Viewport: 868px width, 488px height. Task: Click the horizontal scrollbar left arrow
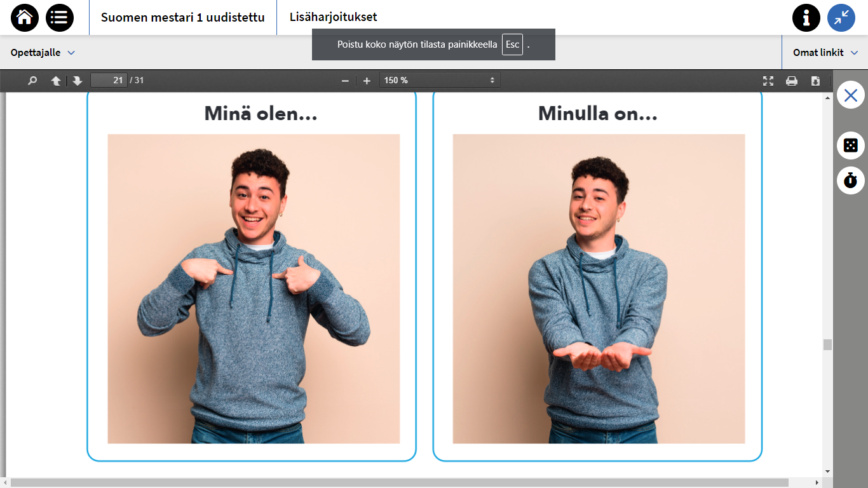click(x=4, y=483)
